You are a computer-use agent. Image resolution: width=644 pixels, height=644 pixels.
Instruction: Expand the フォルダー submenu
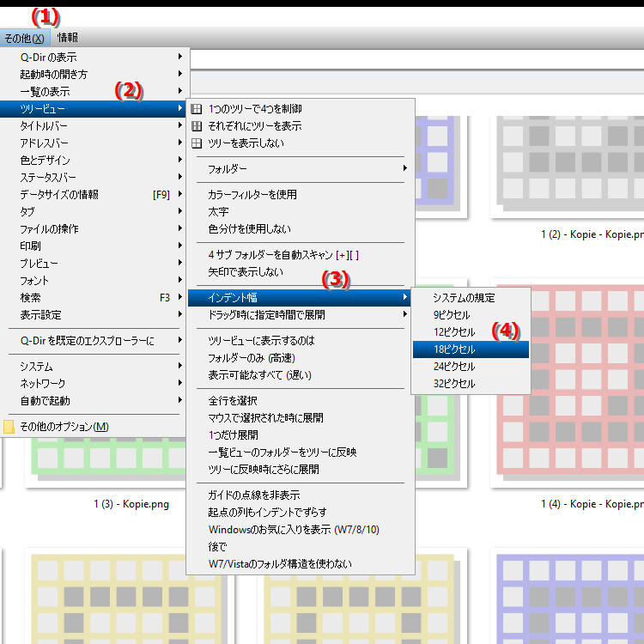pyautogui.click(x=301, y=169)
